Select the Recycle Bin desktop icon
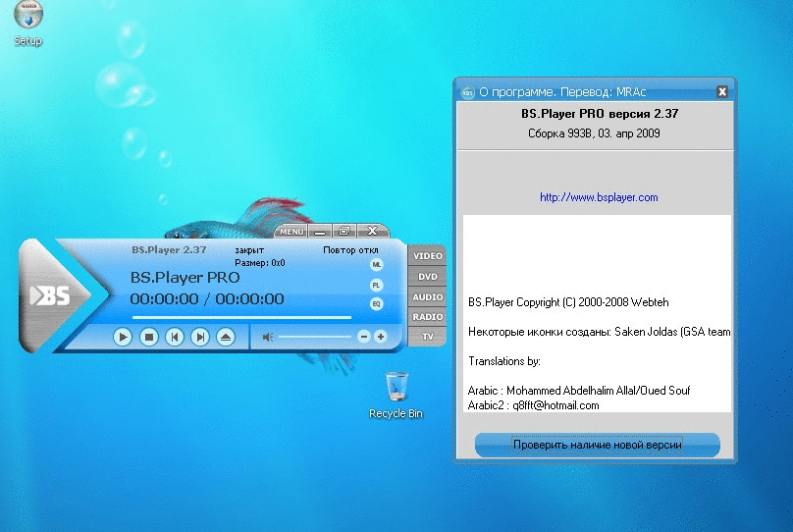The image size is (793, 532). [396, 396]
